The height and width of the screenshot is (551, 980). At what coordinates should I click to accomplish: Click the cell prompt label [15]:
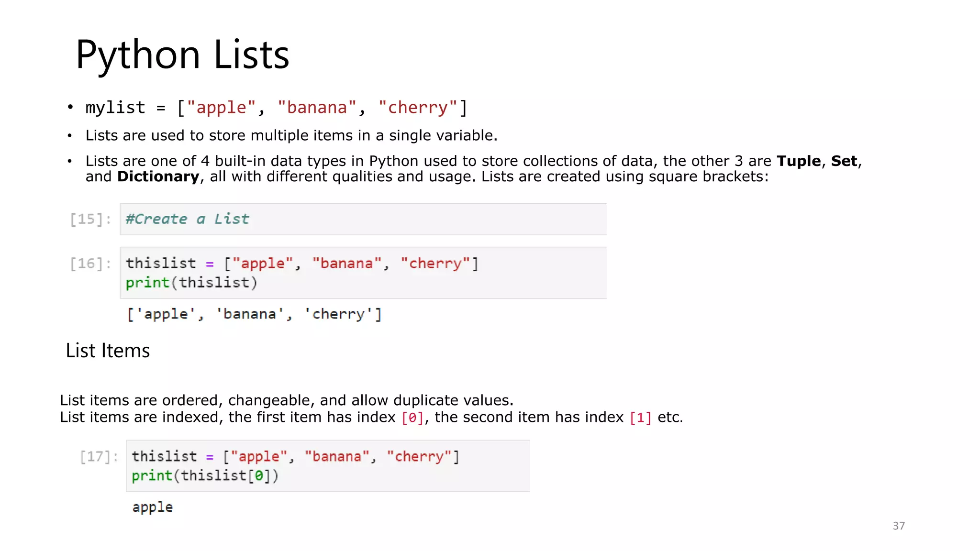point(91,219)
